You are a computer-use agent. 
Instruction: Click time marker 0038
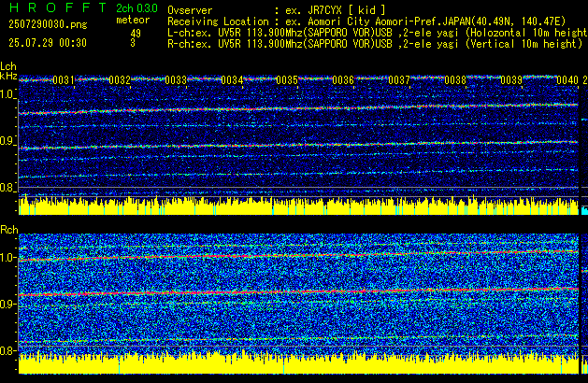[455, 80]
